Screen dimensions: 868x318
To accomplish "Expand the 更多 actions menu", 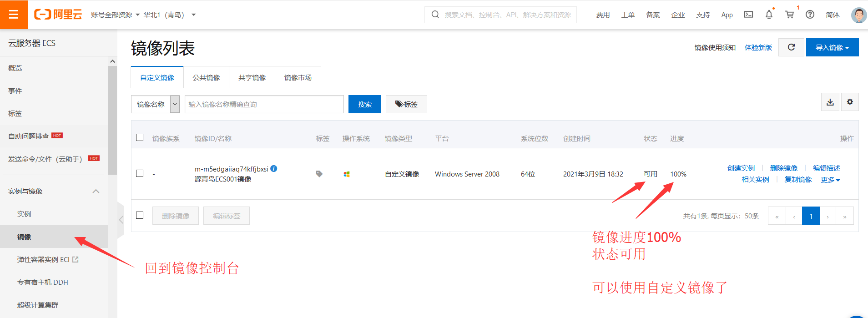I will pyautogui.click(x=830, y=180).
